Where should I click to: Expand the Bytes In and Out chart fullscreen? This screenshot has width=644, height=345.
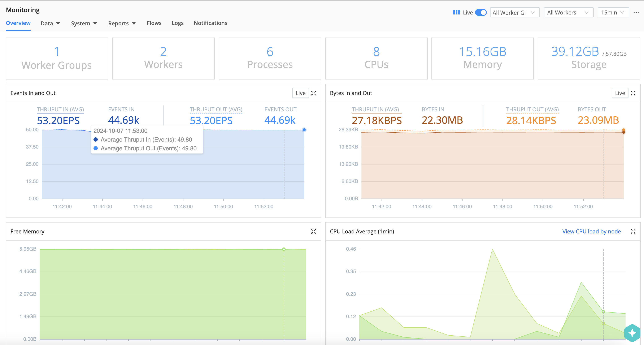click(x=634, y=93)
